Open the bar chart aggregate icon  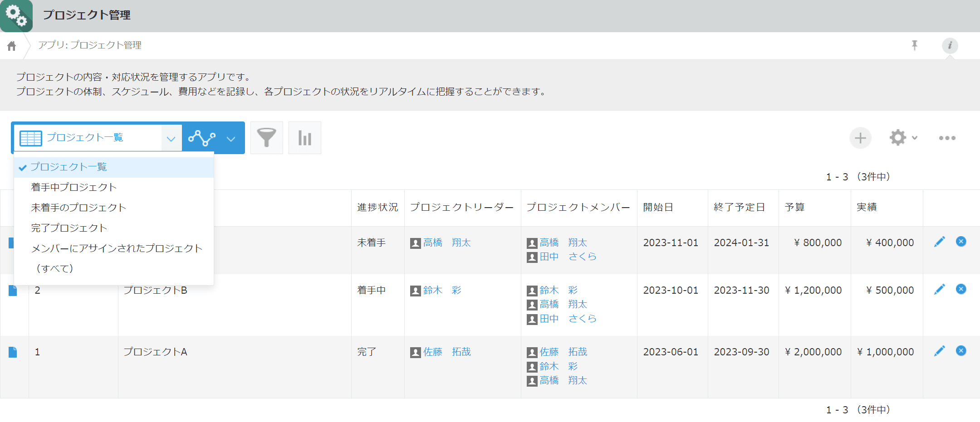tap(305, 138)
